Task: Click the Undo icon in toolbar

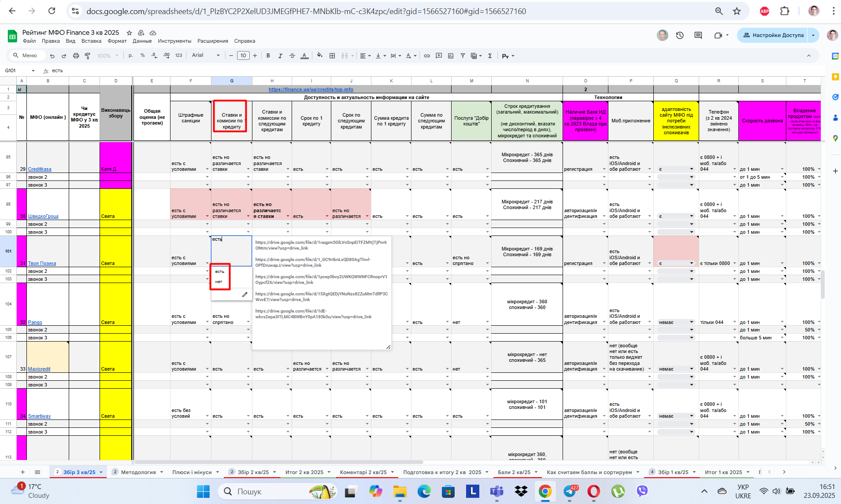Action: click(x=52, y=56)
